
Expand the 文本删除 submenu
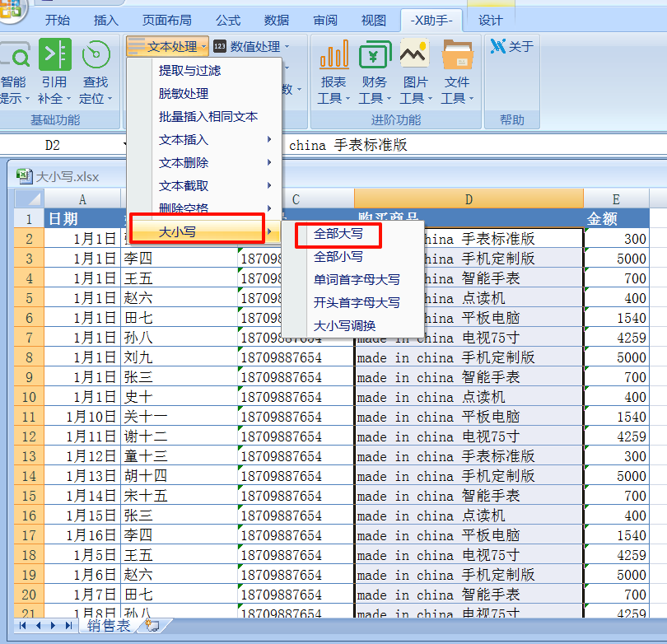tap(204, 162)
